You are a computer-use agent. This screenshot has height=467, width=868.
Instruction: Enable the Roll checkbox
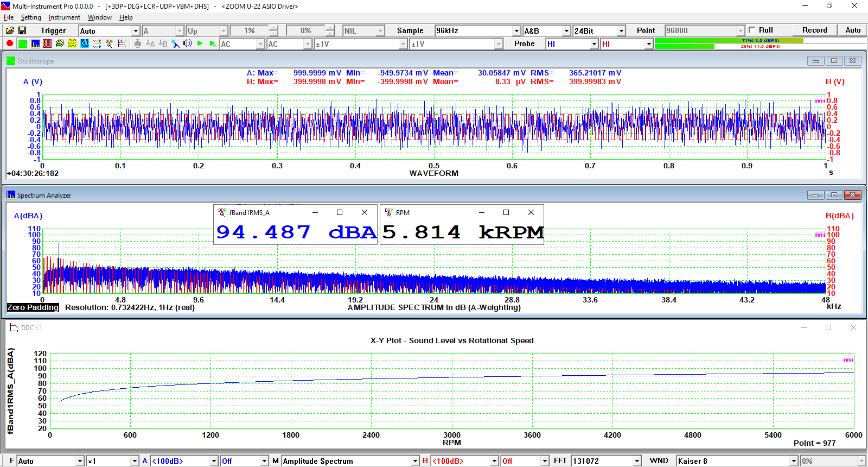752,30
